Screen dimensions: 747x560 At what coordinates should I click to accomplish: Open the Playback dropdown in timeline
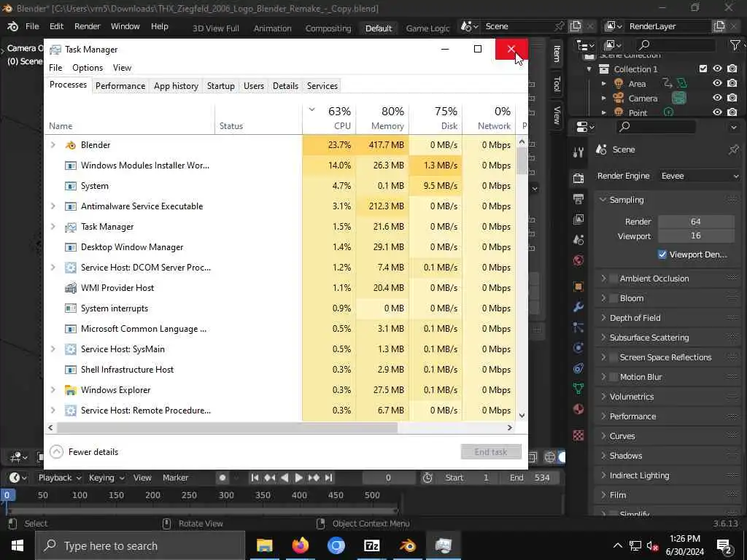[x=60, y=478]
